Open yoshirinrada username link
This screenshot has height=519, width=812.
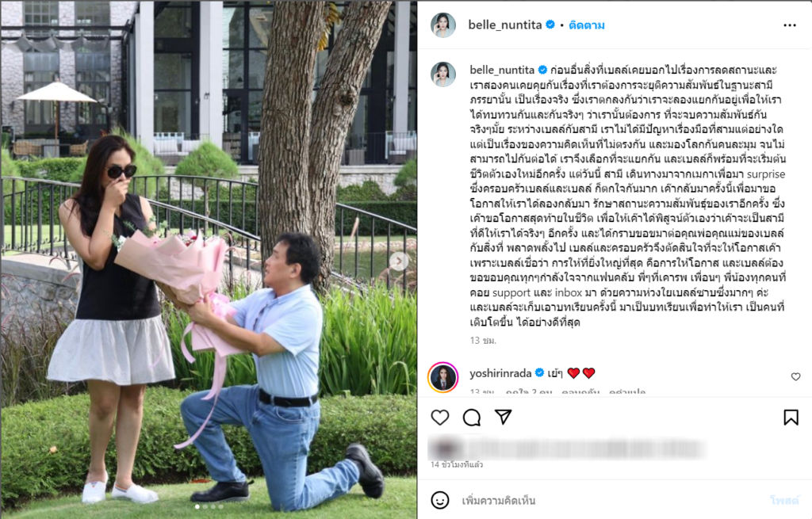tap(500, 372)
